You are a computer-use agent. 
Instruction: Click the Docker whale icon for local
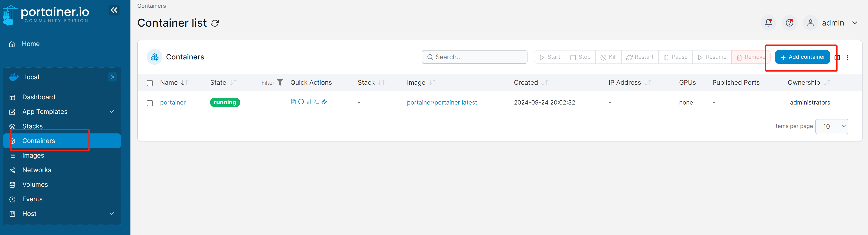14,77
